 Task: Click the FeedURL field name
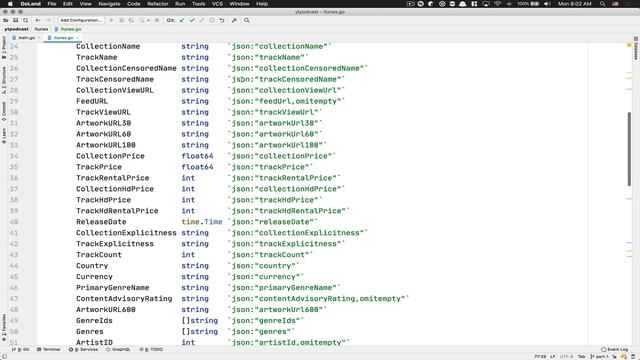point(92,101)
